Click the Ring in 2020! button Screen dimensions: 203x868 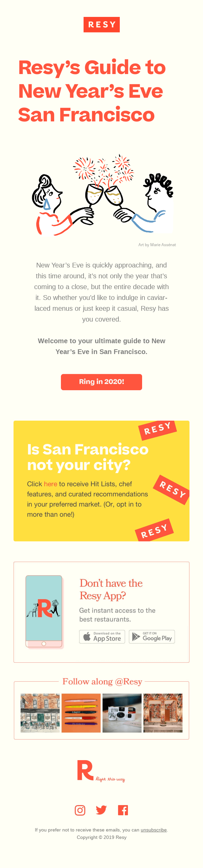101,382
